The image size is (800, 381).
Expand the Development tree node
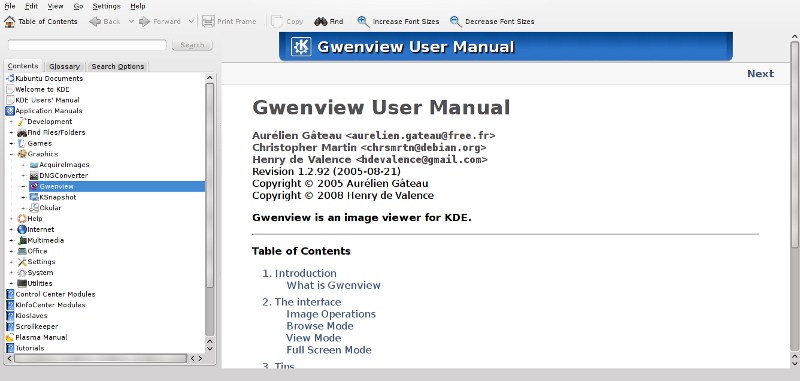11,122
